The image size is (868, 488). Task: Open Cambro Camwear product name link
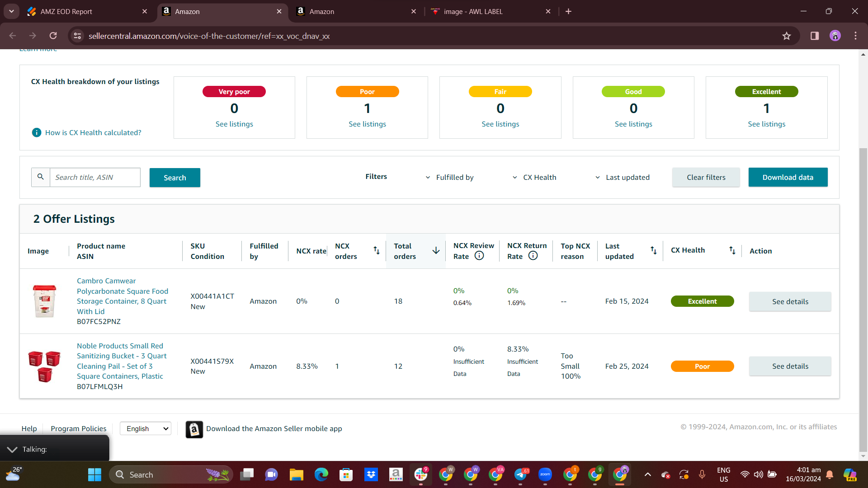[123, 296]
